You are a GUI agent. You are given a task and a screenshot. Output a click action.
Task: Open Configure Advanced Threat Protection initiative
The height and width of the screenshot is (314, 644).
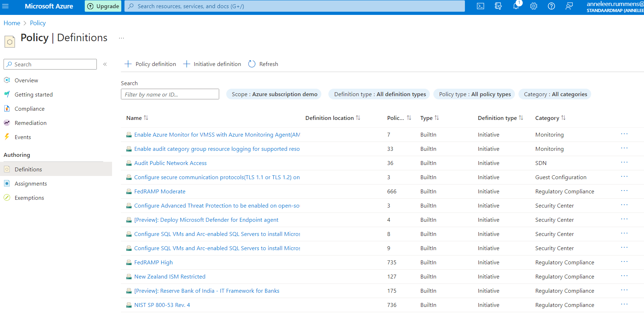pos(217,206)
